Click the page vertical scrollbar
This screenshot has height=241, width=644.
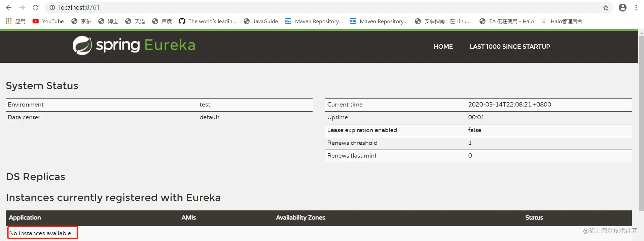641,123
